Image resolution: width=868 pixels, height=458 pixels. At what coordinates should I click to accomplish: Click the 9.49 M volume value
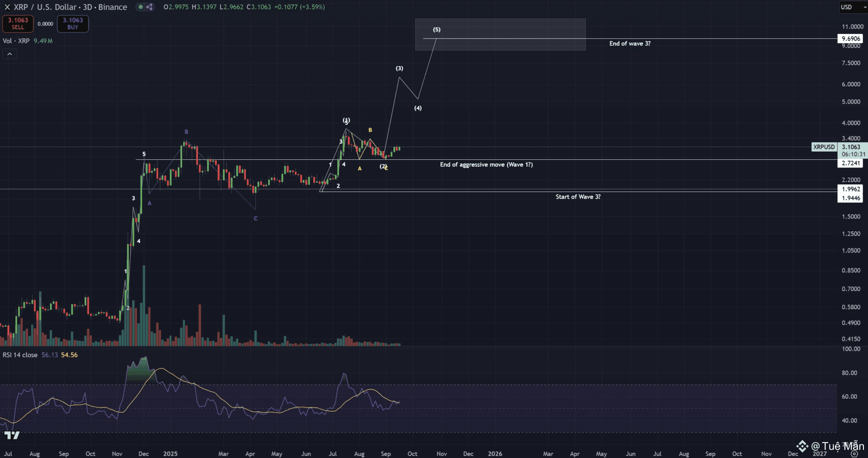[43, 41]
